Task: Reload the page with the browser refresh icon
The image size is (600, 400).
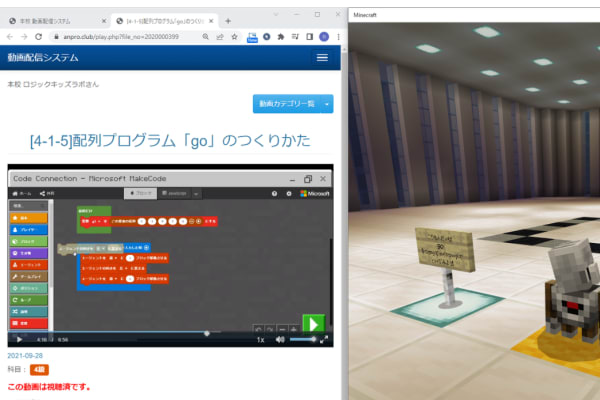Action: click(38, 37)
